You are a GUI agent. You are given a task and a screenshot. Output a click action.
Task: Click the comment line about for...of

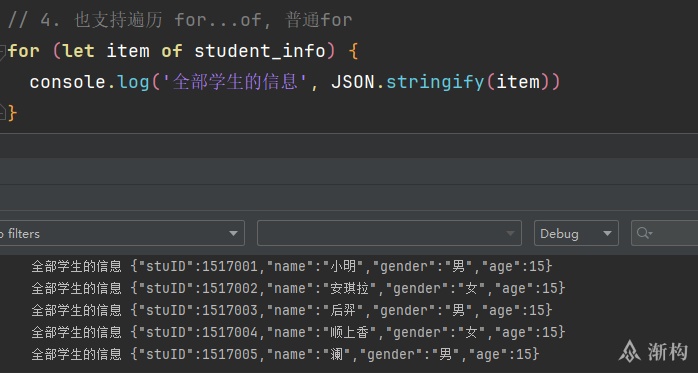[x=180, y=20]
